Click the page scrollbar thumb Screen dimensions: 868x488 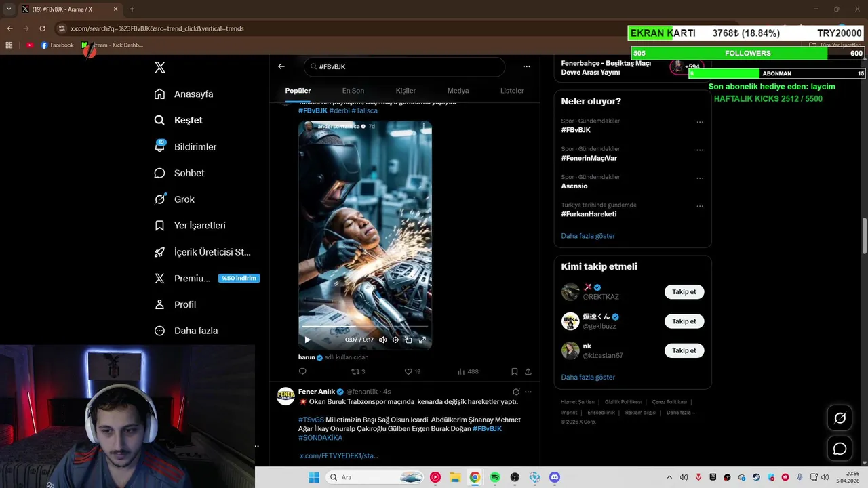(865, 236)
